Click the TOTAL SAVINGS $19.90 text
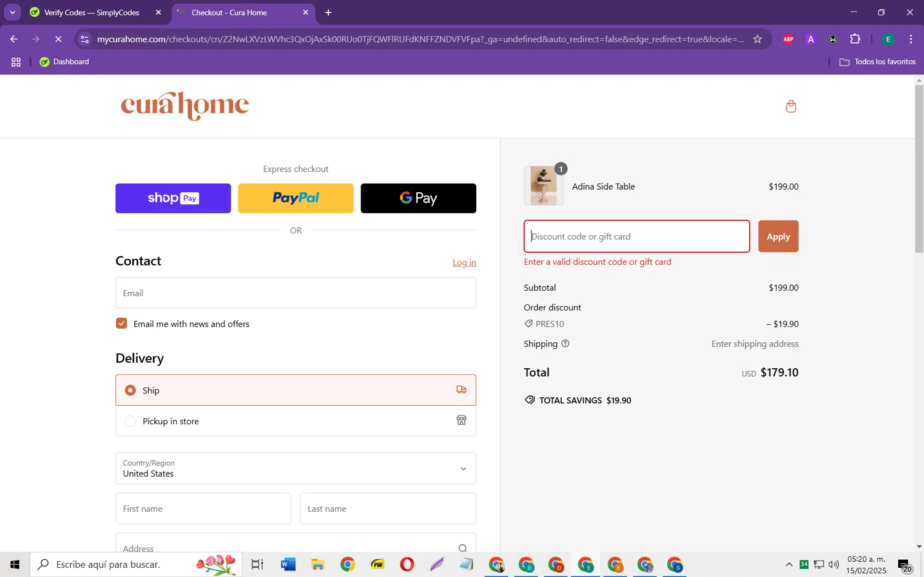The width and height of the screenshot is (924, 577). pos(585,400)
